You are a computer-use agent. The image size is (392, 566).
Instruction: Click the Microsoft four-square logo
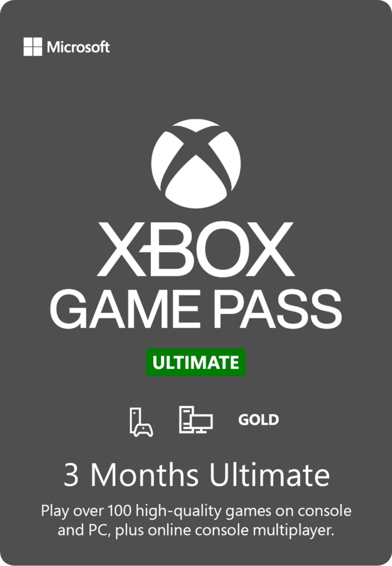point(32,47)
